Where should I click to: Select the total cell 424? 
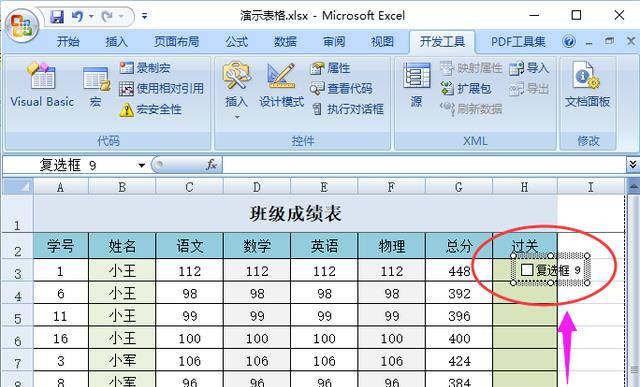pyautogui.click(x=459, y=360)
